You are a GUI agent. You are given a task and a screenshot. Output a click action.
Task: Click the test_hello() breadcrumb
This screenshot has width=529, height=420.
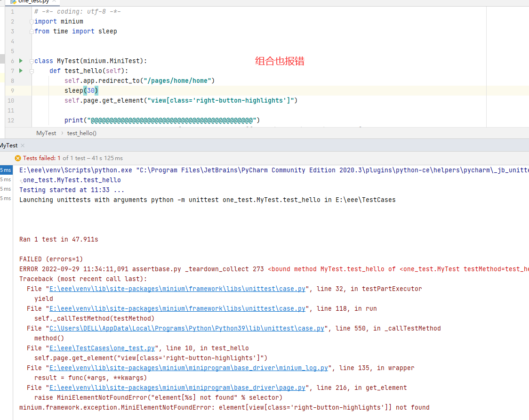(81, 133)
